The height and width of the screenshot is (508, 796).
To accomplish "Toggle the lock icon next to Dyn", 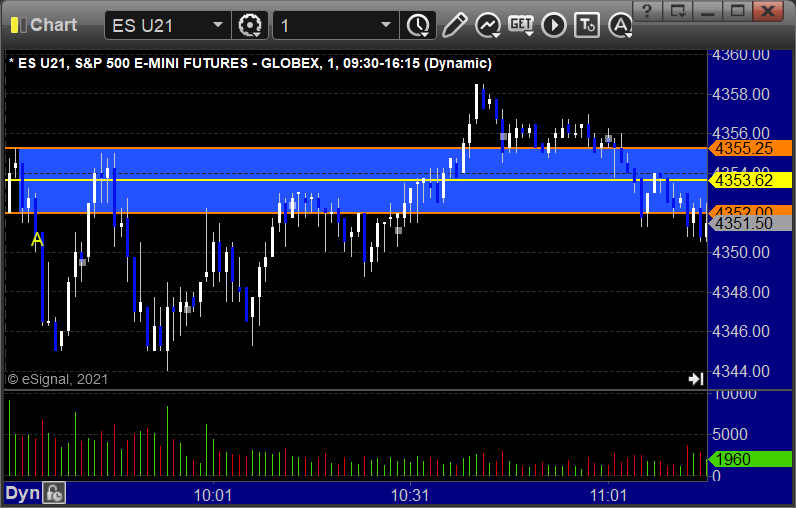I will pyautogui.click(x=54, y=493).
